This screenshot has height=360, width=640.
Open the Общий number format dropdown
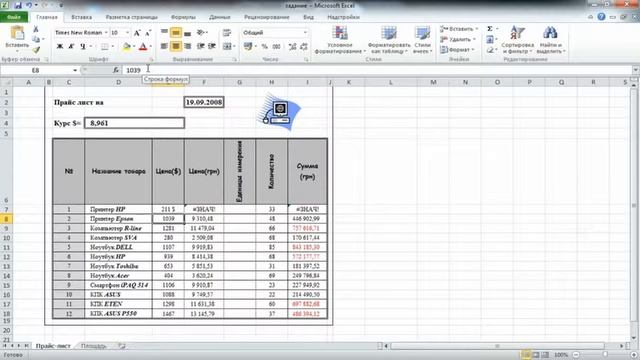[x=305, y=33]
